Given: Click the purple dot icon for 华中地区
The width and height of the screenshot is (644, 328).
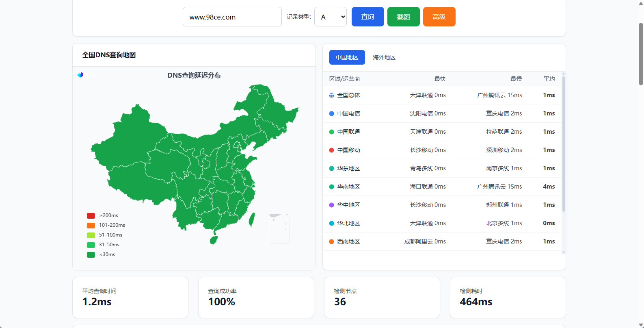Looking at the screenshot, I should 332,205.
